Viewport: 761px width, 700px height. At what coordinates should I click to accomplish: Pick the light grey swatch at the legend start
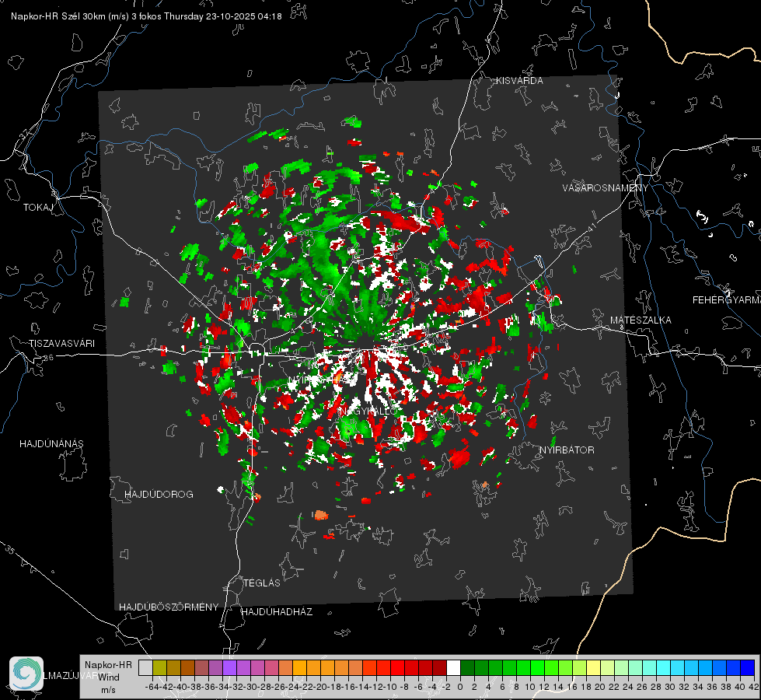coord(145,667)
